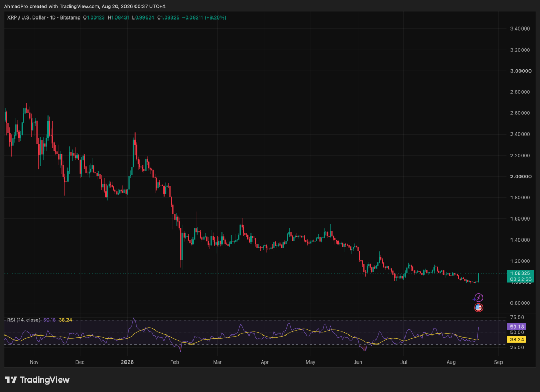Click the RSI (14, close) indicator legend

[24, 320]
